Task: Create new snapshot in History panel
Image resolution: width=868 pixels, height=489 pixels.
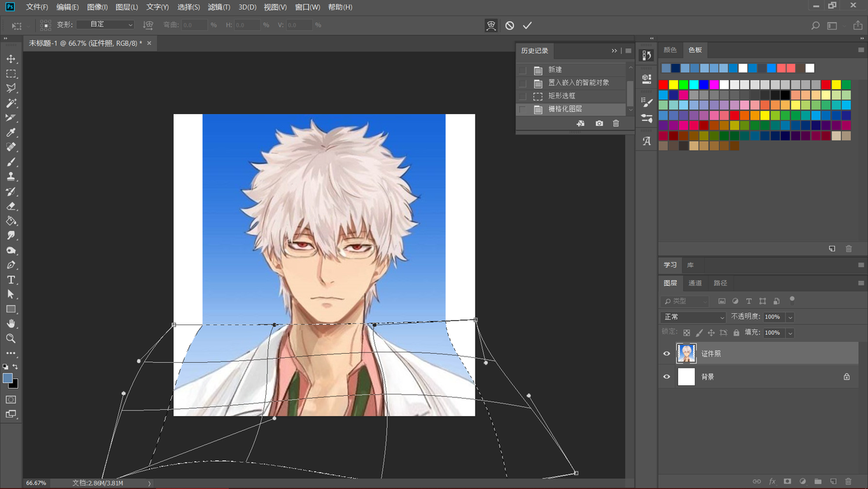Action: (599, 123)
